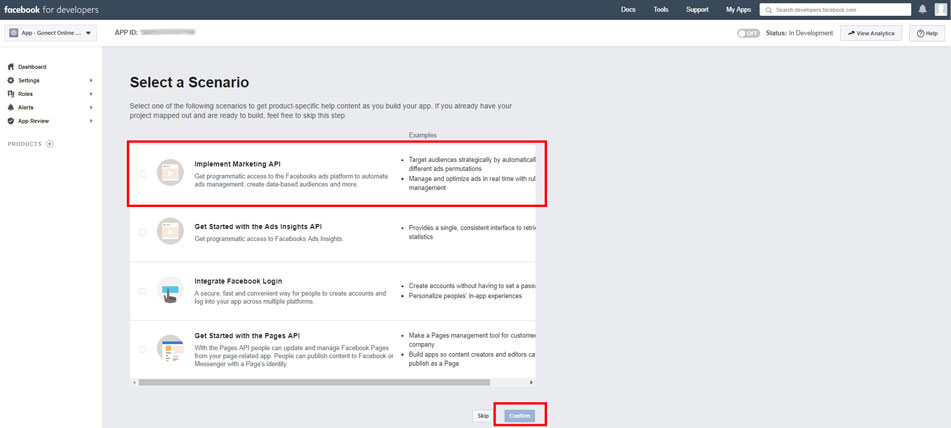Click the scrollbar left arrow
This screenshot has height=428, width=951.
pyautogui.click(x=133, y=383)
